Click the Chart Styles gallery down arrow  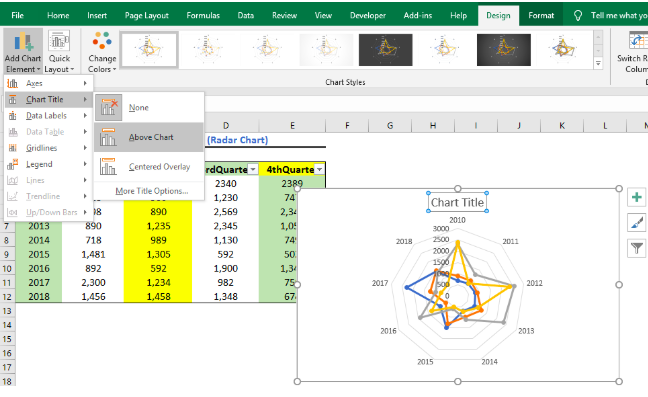[x=598, y=50]
